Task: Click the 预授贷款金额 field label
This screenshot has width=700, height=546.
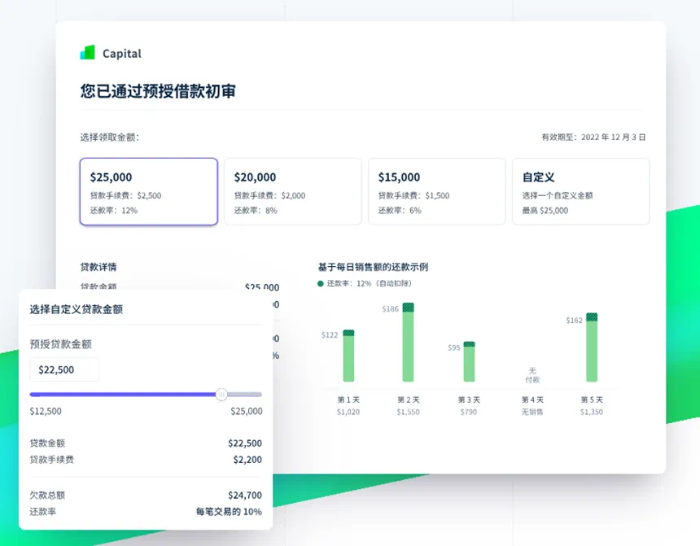Action: 61,344
